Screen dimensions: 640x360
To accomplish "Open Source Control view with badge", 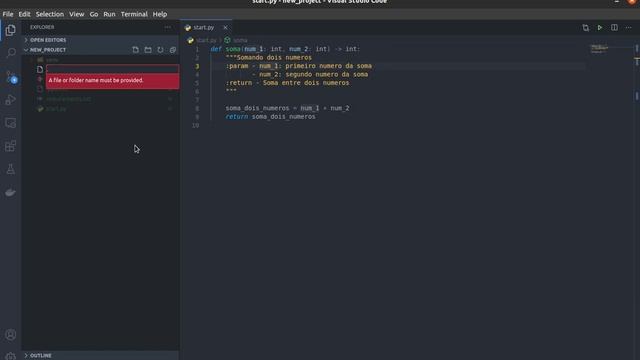I will [11, 77].
